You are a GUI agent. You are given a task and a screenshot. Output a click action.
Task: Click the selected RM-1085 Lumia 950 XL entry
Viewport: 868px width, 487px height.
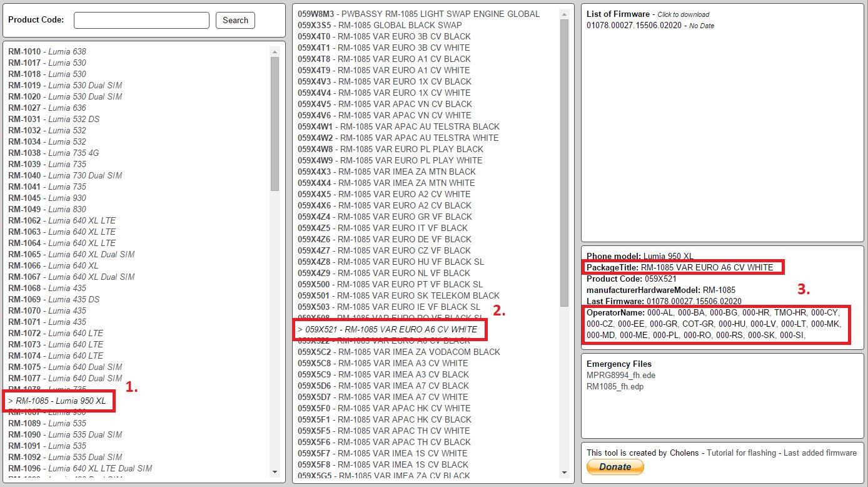[58, 401]
